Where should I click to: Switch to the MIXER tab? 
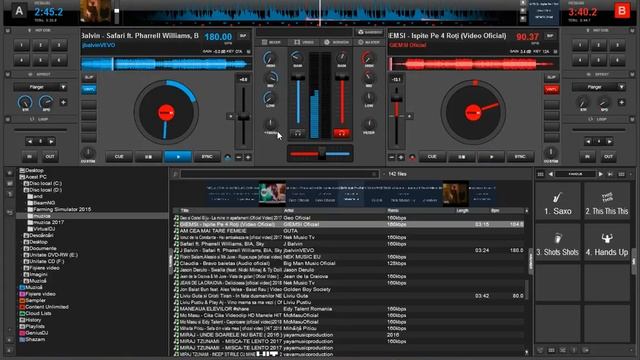point(271,42)
